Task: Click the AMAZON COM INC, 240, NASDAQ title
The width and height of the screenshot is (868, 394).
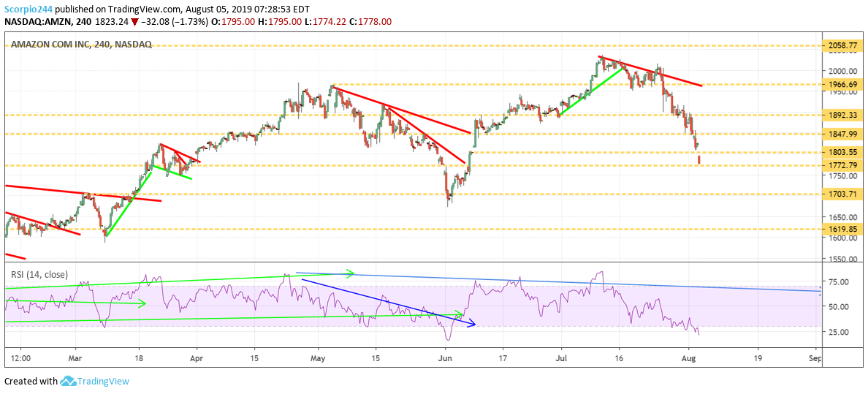Action: 81,45
